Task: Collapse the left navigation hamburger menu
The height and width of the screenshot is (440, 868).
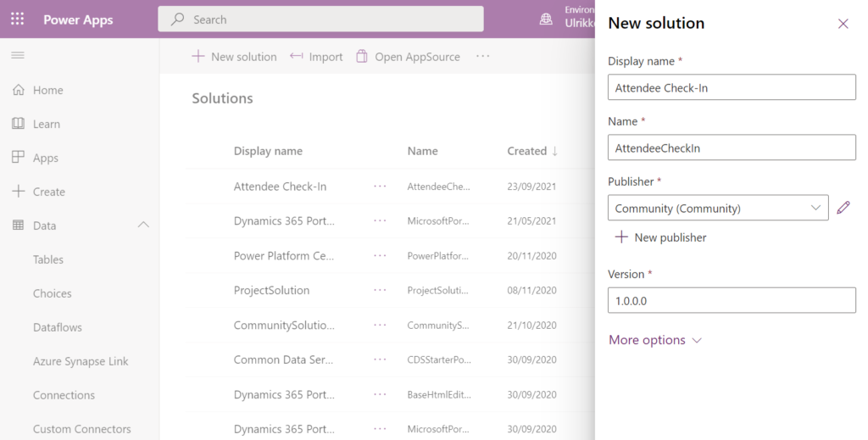Action: (18, 55)
